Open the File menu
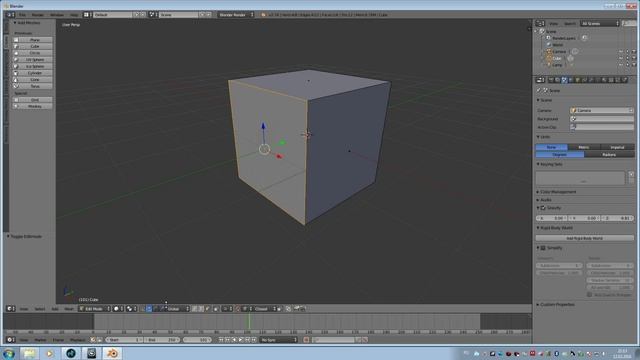 (x=22, y=15)
